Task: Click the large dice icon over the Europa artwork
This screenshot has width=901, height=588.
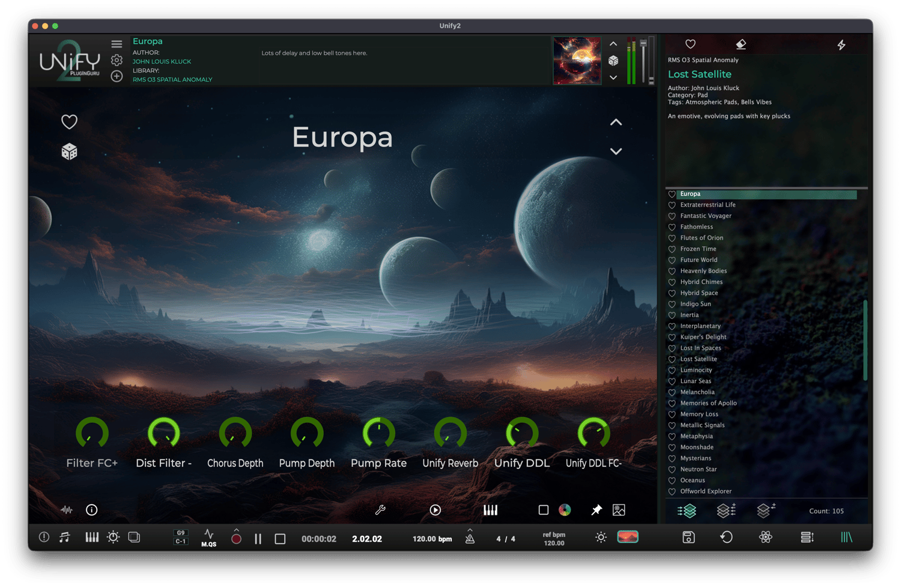Action: (69, 151)
